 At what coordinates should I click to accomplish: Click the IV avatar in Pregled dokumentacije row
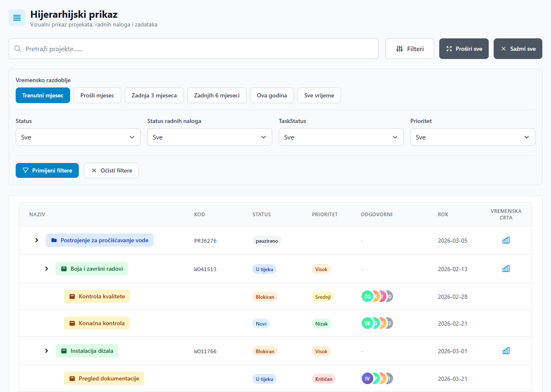[x=367, y=378]
